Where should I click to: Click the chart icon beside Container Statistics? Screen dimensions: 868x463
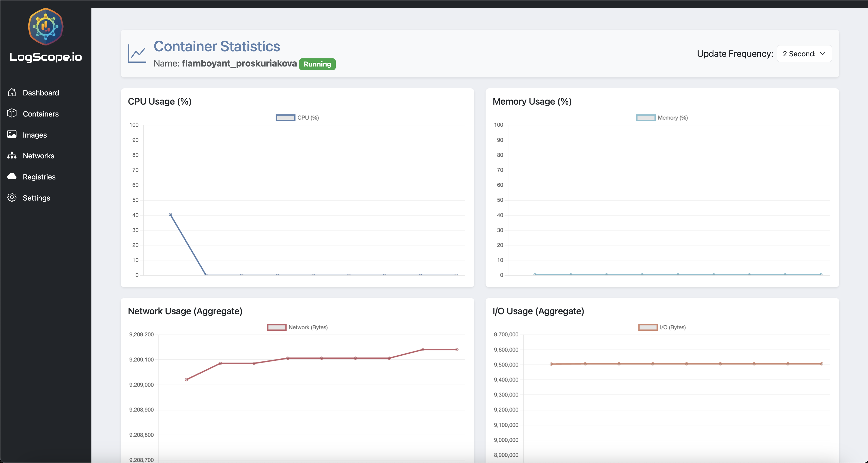[x=137, y=53]
